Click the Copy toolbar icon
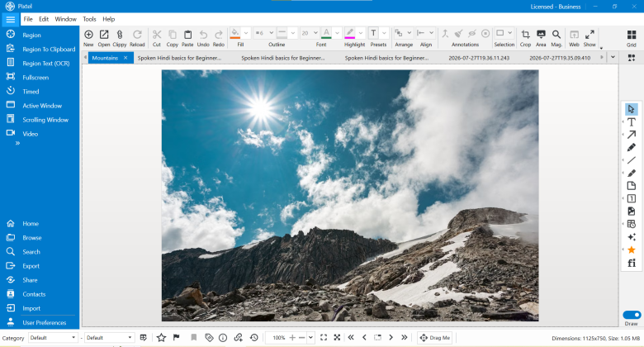 tap(172, 38)
